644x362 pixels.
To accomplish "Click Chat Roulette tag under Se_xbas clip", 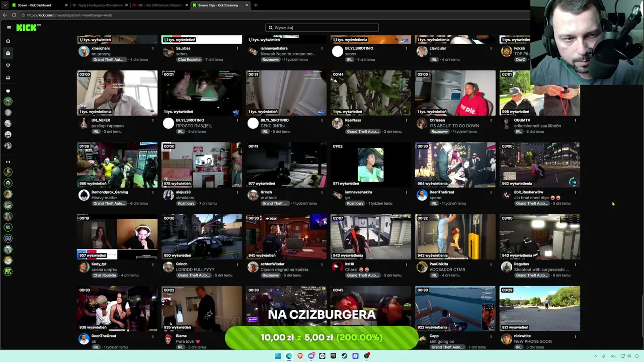I will click(189, 59).
